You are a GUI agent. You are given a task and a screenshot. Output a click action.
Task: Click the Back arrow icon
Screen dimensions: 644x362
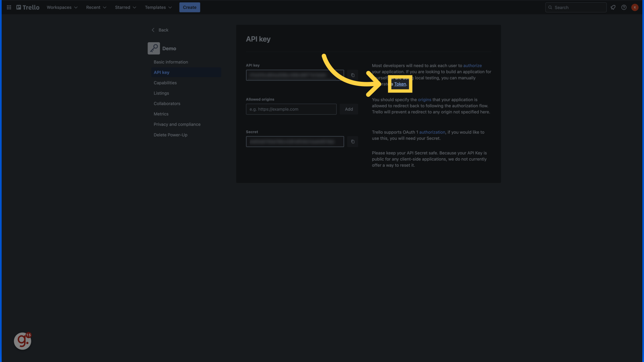pos(153,30)
